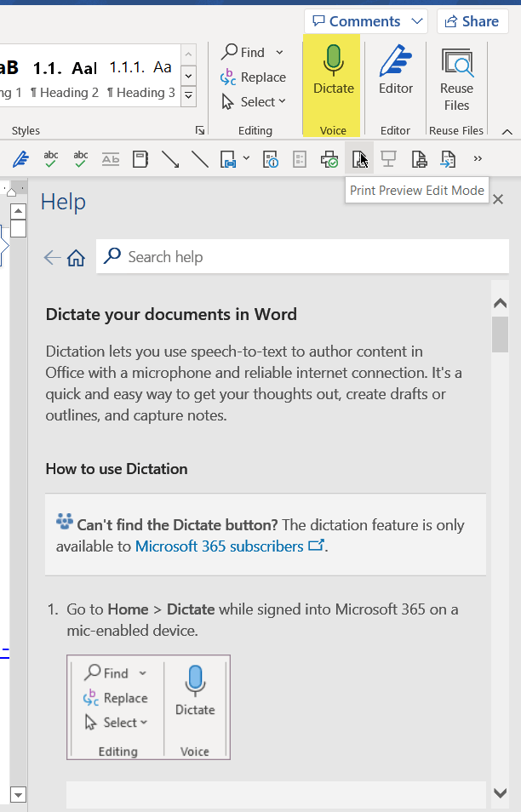Click the printer with green check icon

[329, 159]
